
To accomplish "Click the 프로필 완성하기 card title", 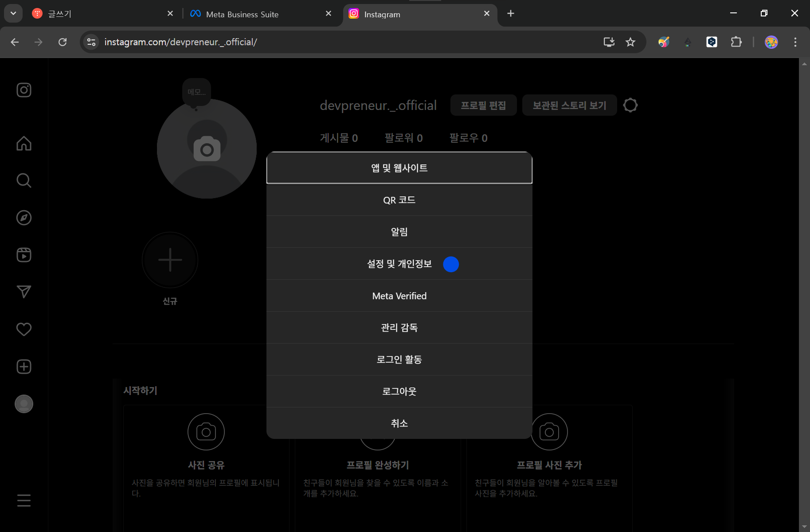I will tap(378, 465).
